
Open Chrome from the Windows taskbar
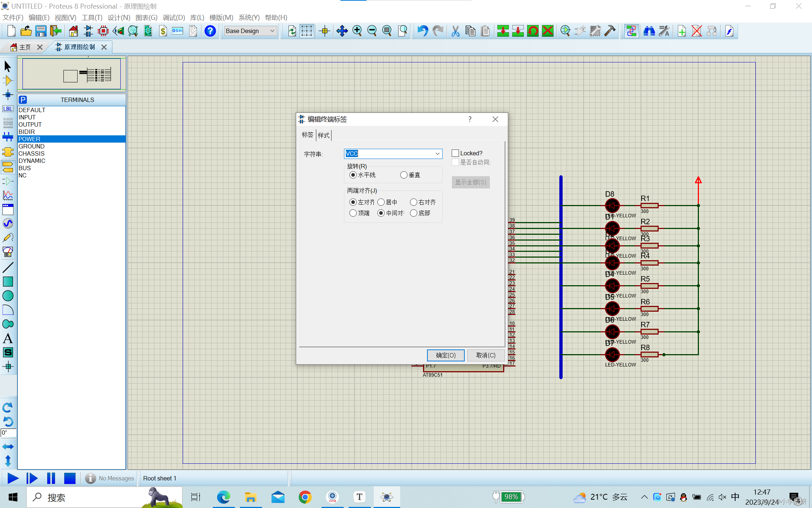pyautogui.click(x=305, y=497)
